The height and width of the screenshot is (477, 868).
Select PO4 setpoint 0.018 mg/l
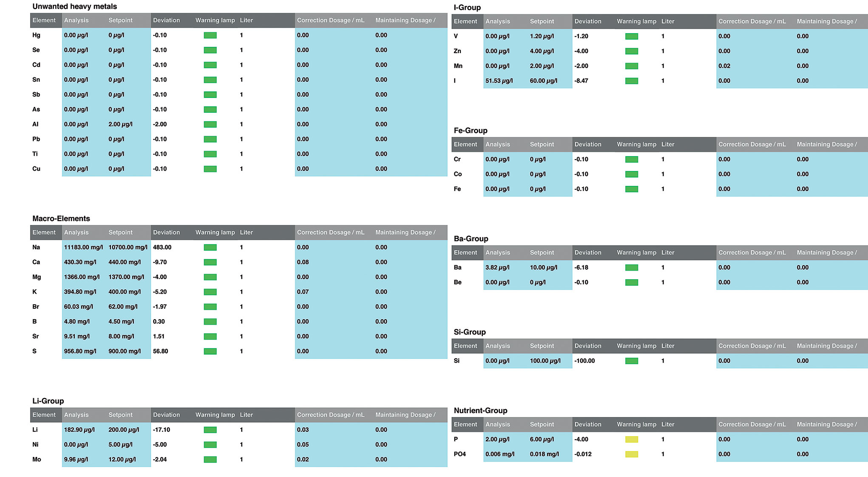coord(545,454)
